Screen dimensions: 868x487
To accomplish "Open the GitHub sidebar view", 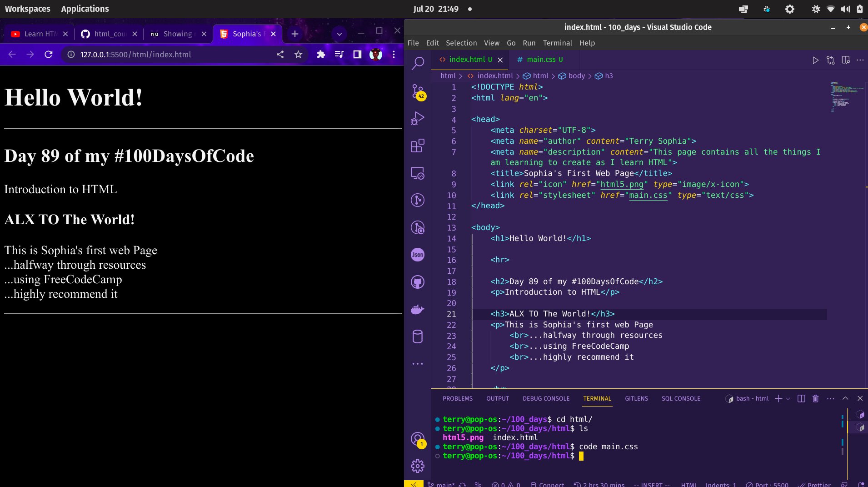I will pos(418,282).
